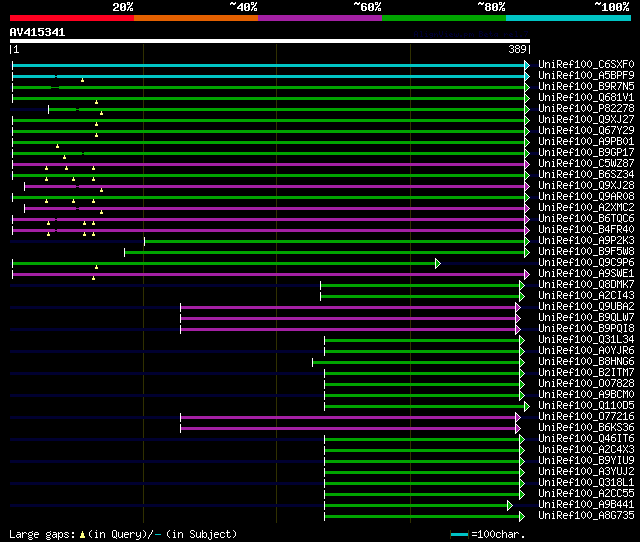Select the UniRef100_Q8DMK7 label
The height and width of the screenshot is (542, 640).
point(586,285)
